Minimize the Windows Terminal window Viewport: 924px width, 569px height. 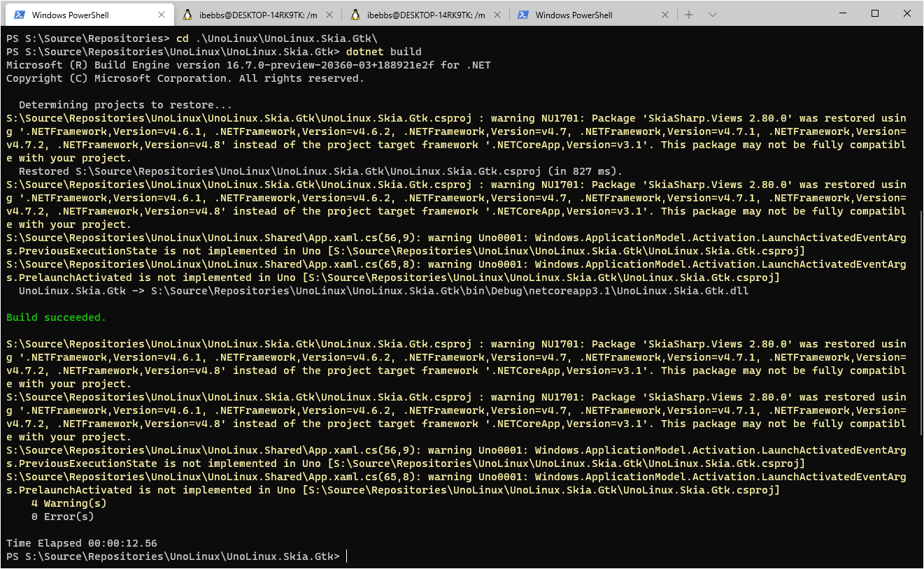click(843, 13)
